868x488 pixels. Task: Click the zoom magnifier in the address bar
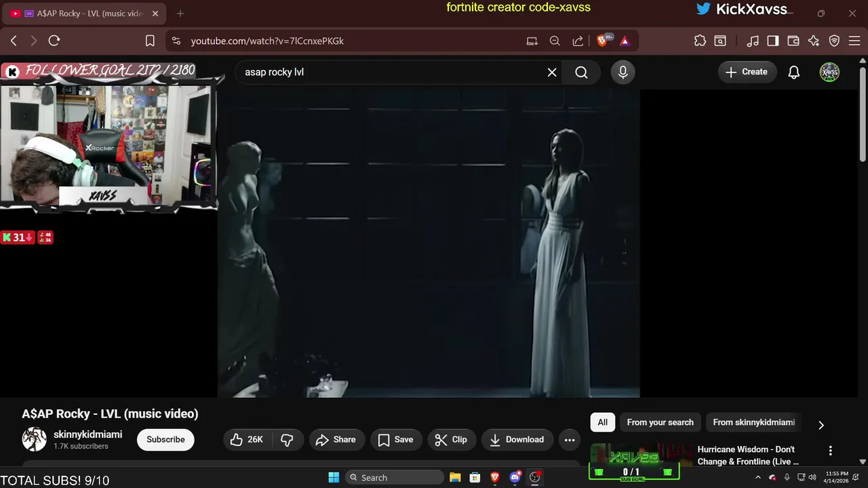tap(555, 41)
